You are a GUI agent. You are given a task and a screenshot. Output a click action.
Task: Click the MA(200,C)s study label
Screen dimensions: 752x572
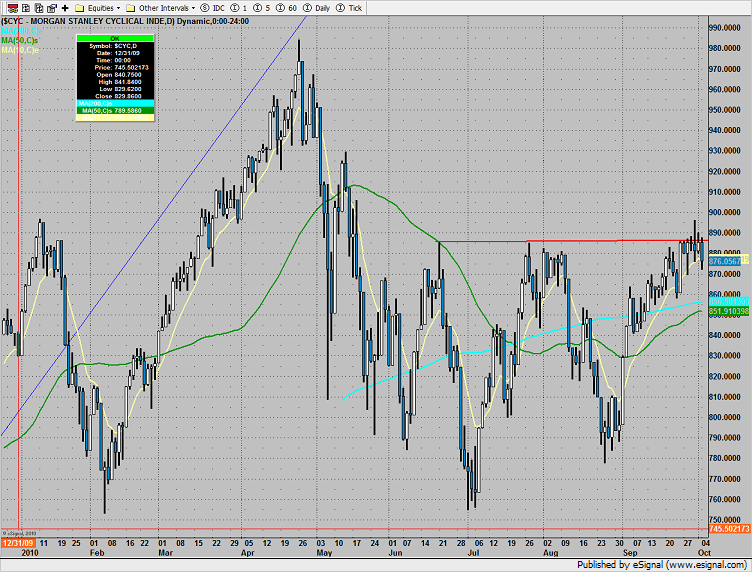pos(22,31)
